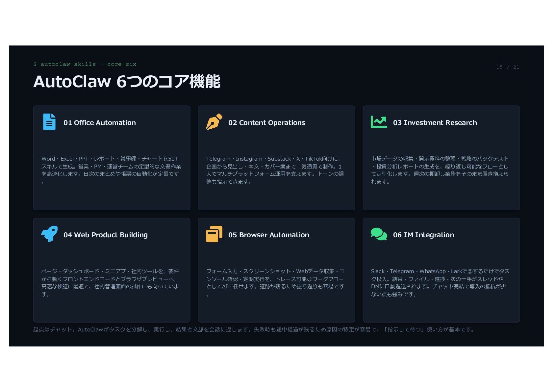Screen dimensions: 554x392
Task: Select the "06 IM Integration" heading
Action: (x=424, y=235)
